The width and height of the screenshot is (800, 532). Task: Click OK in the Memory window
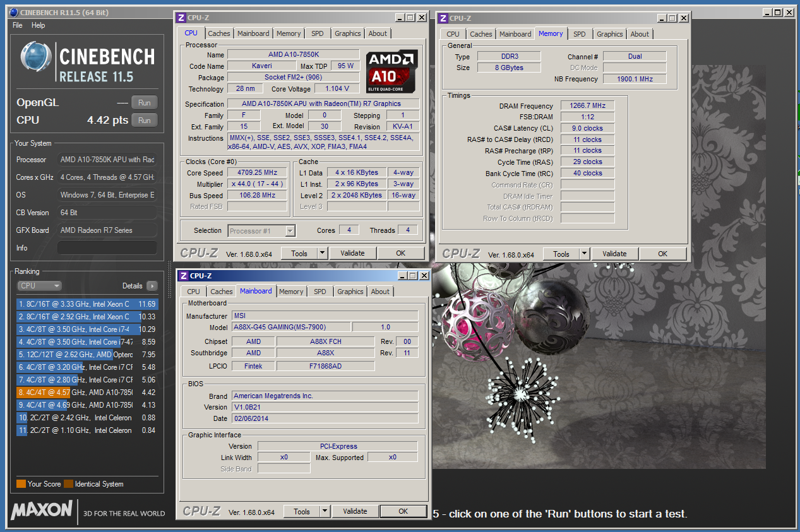pyautogui.click(x=663, y=254)
